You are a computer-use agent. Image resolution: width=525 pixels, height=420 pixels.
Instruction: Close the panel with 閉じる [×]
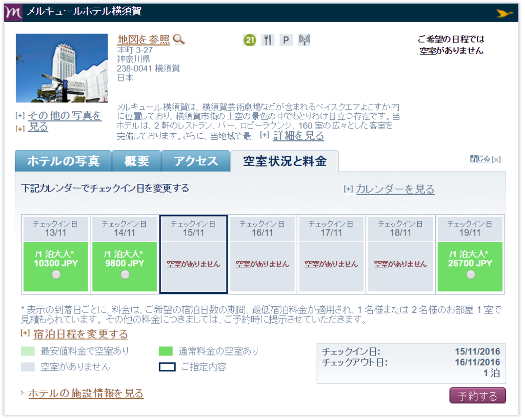[x=485, y=159]
